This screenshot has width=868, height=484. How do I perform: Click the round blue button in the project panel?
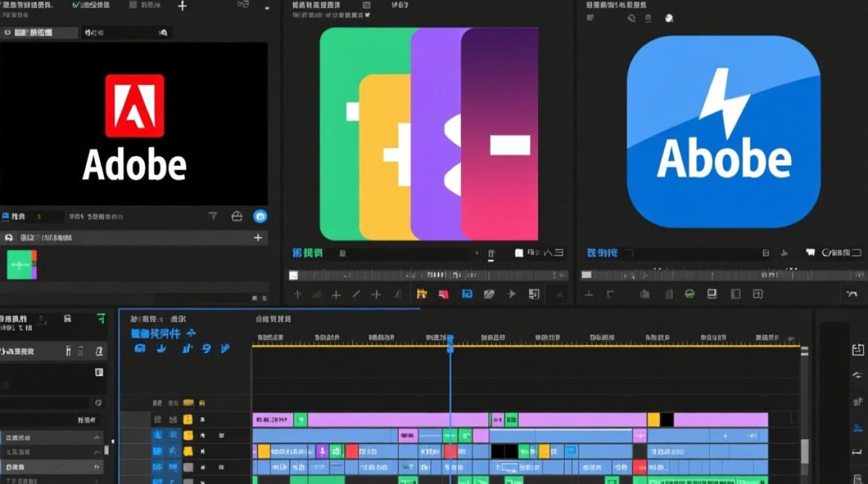coord(260,216)
